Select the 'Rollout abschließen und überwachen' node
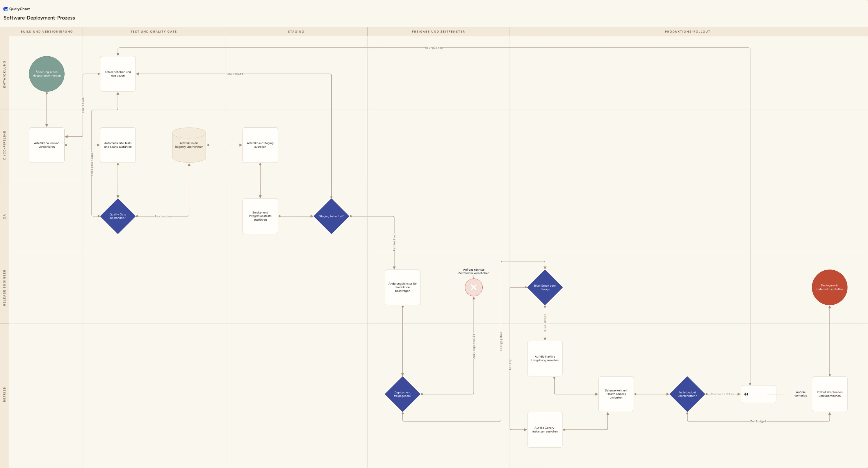Viewport: 868px width, 468px height. point(829,394)
